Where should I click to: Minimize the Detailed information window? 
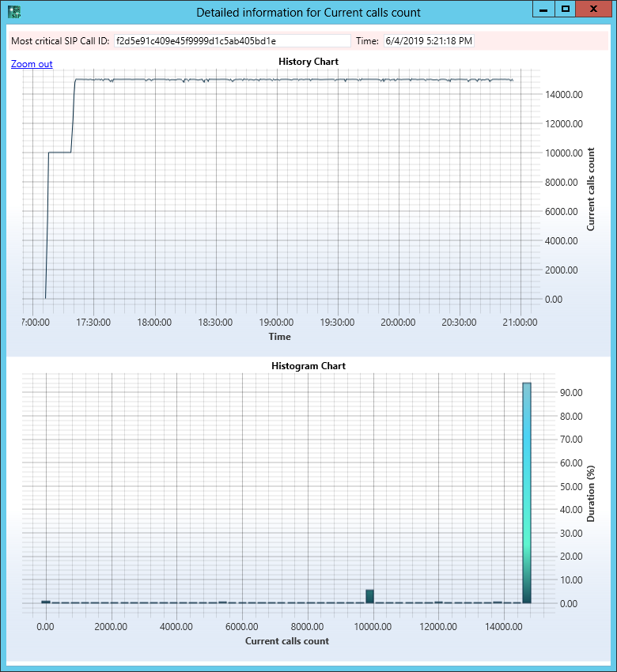click(x=543, y=9)
